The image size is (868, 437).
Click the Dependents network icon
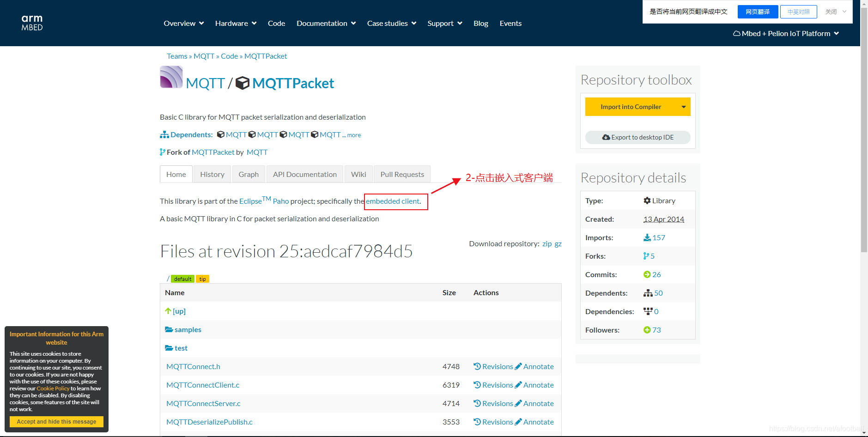(164, 134)
